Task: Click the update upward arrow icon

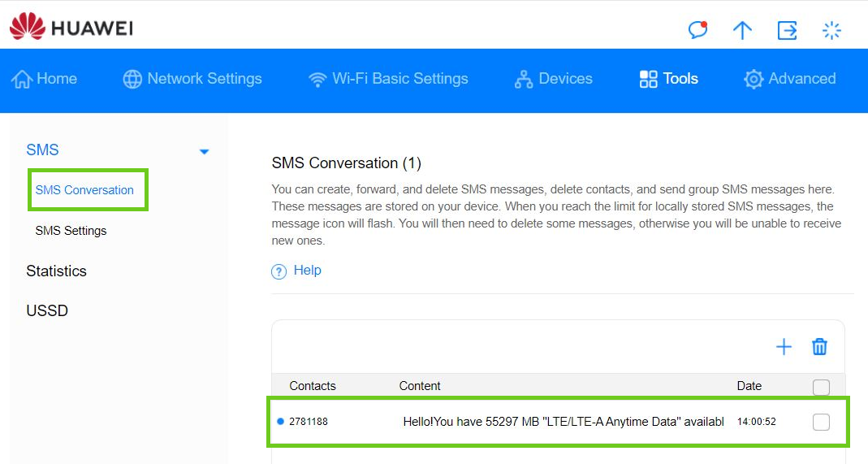Action: click(x=742, y=30)
